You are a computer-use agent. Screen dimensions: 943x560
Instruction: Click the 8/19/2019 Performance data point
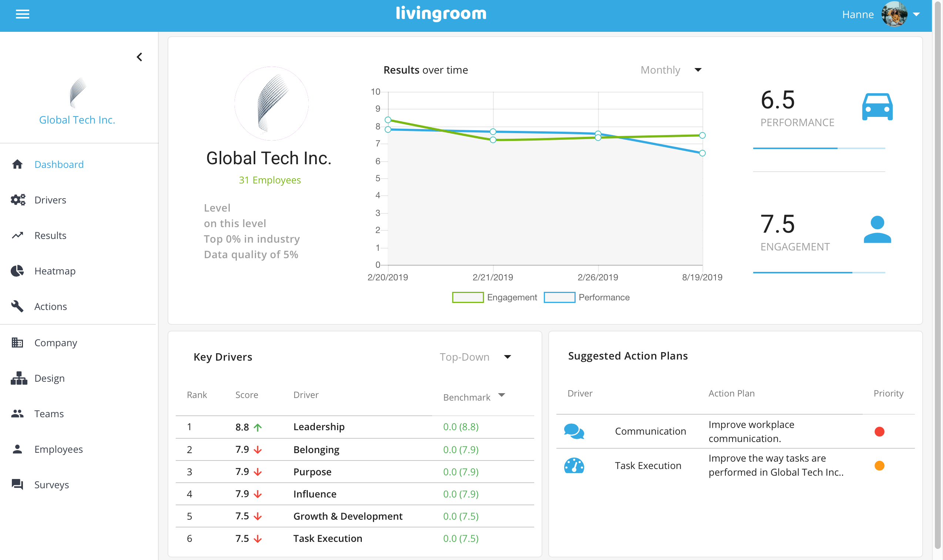tap(702, 153)
